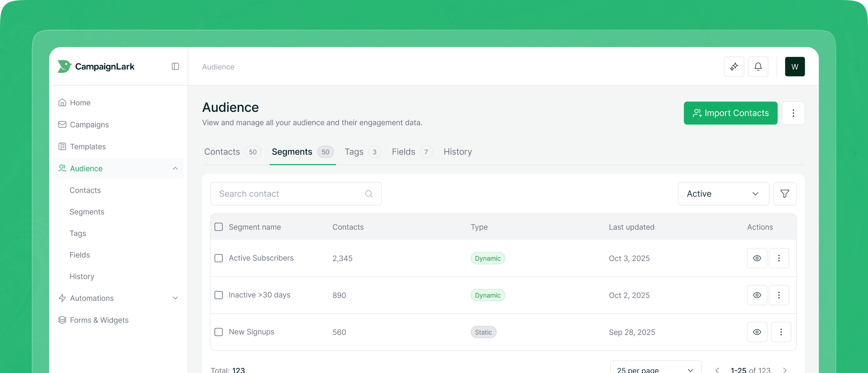Viewport: 868px width, 373px height.
Task: Switch to the History tab
Action: click(458, 152)
